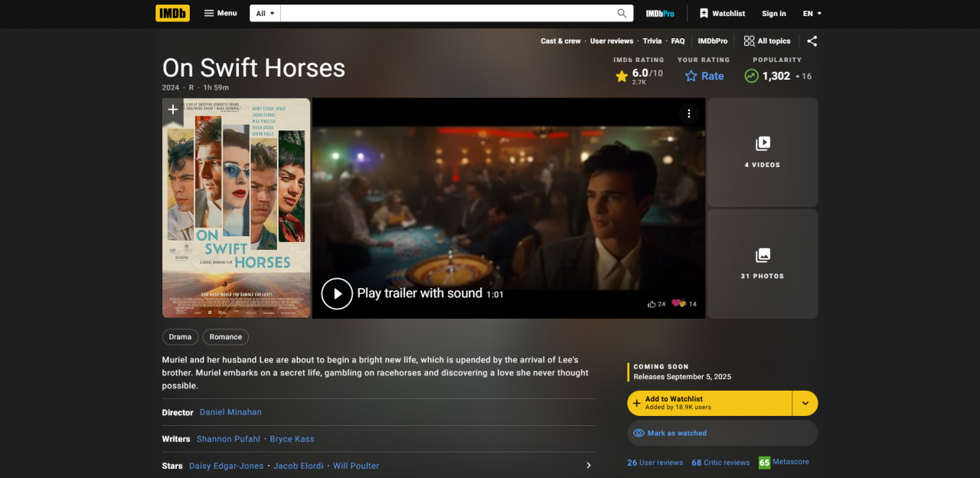Focus the IMDb search input field
Image resolution: width=980 pixels, height=478 pixels.
447,13
